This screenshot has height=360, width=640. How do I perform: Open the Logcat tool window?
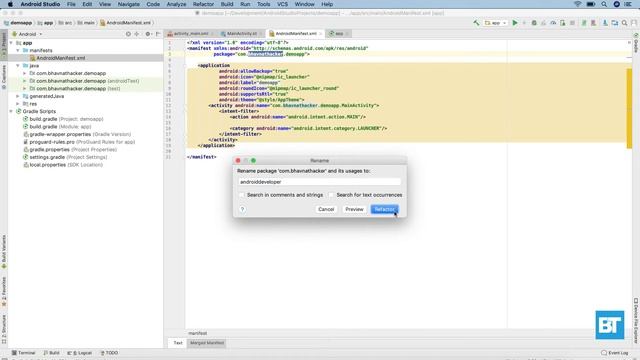(x=80, y=353)
